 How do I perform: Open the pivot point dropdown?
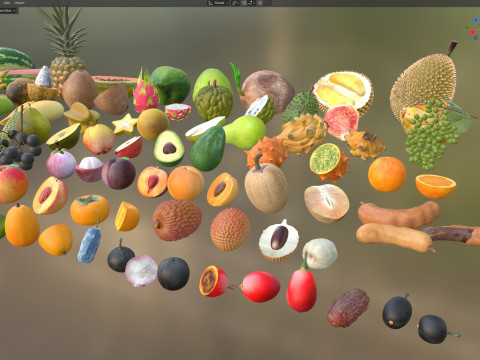pyautogui.click(x=235, y=3)
